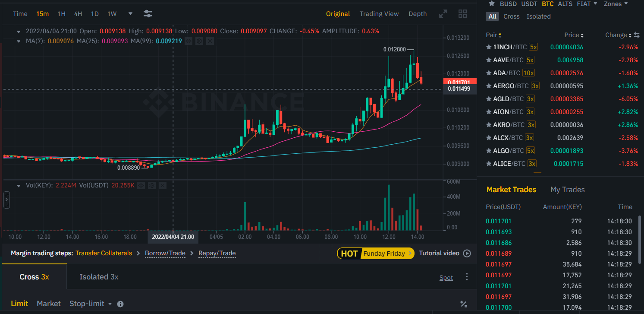
Task: Click the Repay/Trade step link
Action: (x=217, y=253)
